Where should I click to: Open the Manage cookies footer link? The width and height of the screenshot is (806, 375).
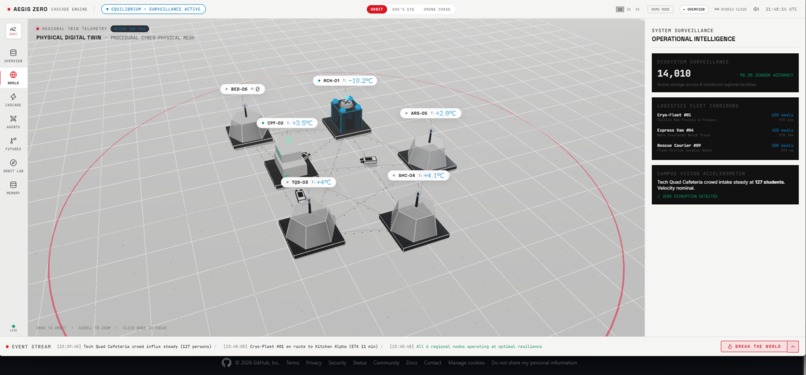click(x=466, y=363)
